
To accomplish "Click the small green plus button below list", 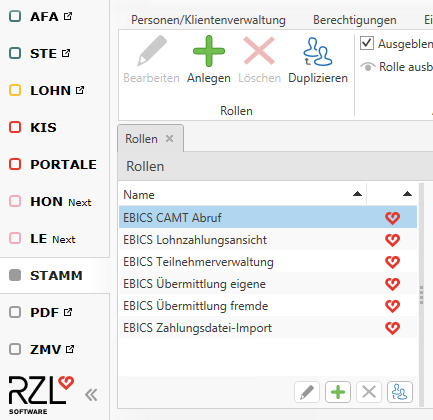I will [x=338, y=392].
